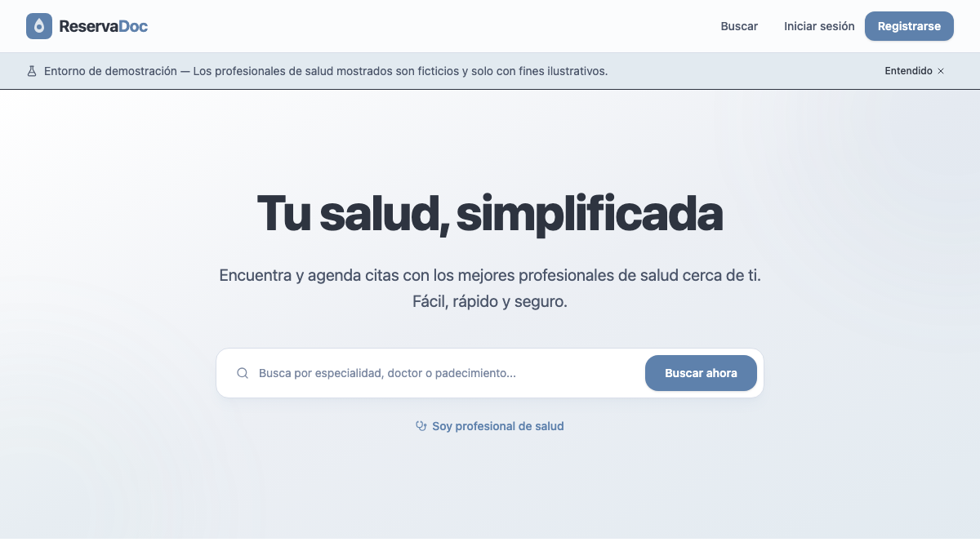Click the flask icon in the demo banner
The image size is (980, 551).
tap(31, 71)
